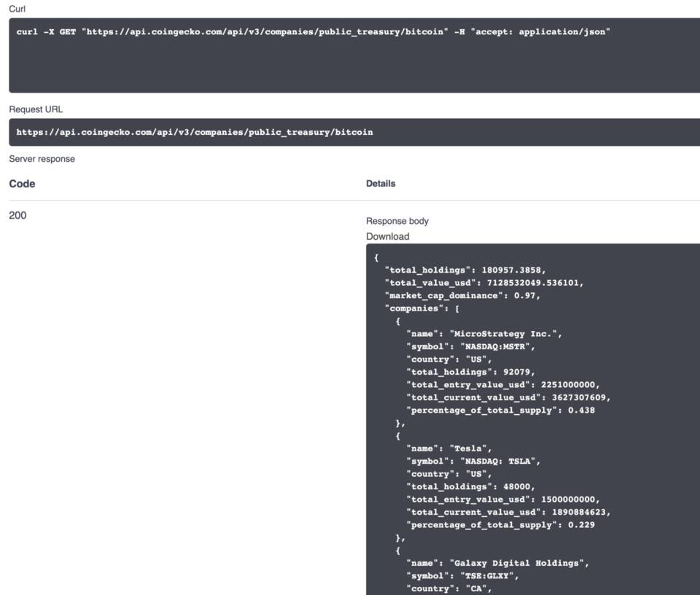The width and height of the screenshot is (700, 595).
Task: Click the Download link above the response body
Action: click(387, 236)
